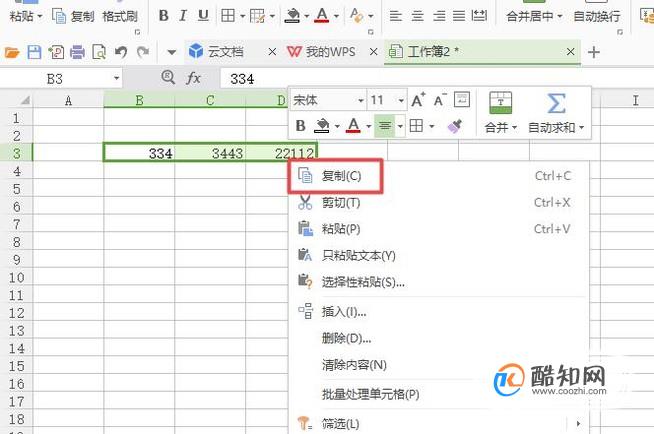
Task: Click the Save icon in quick toolbar
Action: (x=34, y=52)
